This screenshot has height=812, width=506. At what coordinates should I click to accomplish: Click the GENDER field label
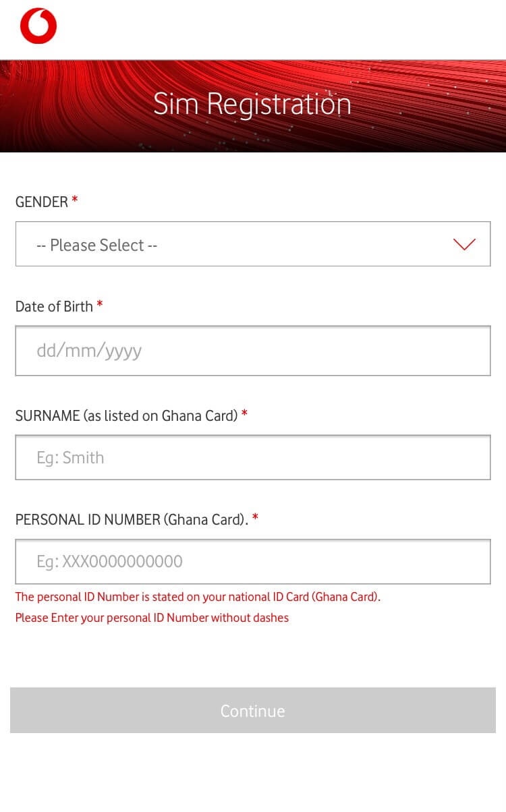42,202
